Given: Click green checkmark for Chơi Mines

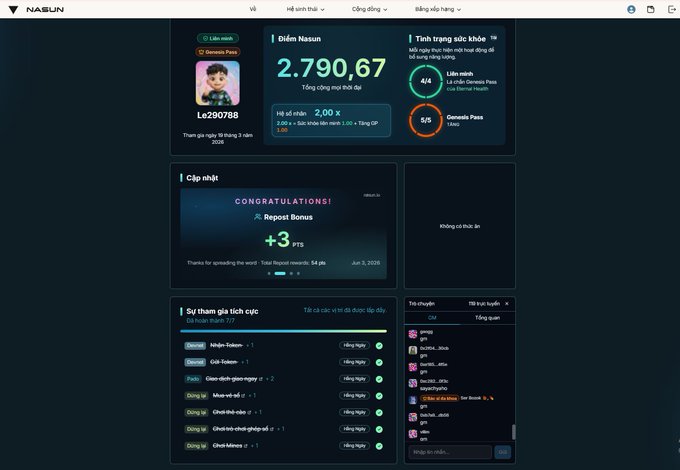Looking at the screenshot, I should pos(379,446).
